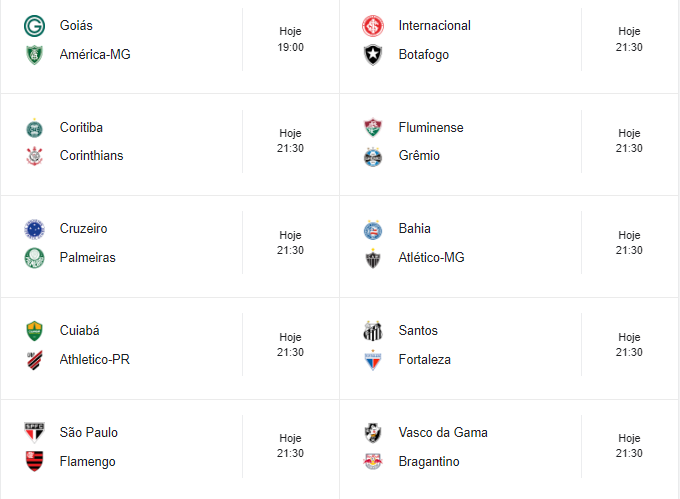
Task: Click the Athletico-PR team crest
Action: [34, 360]
